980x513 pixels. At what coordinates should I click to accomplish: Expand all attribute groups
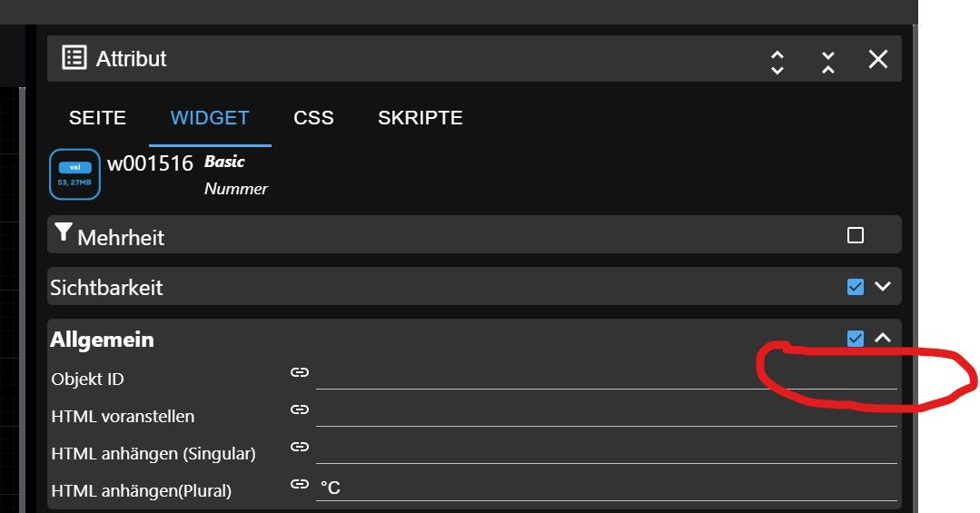coord(777,61)
